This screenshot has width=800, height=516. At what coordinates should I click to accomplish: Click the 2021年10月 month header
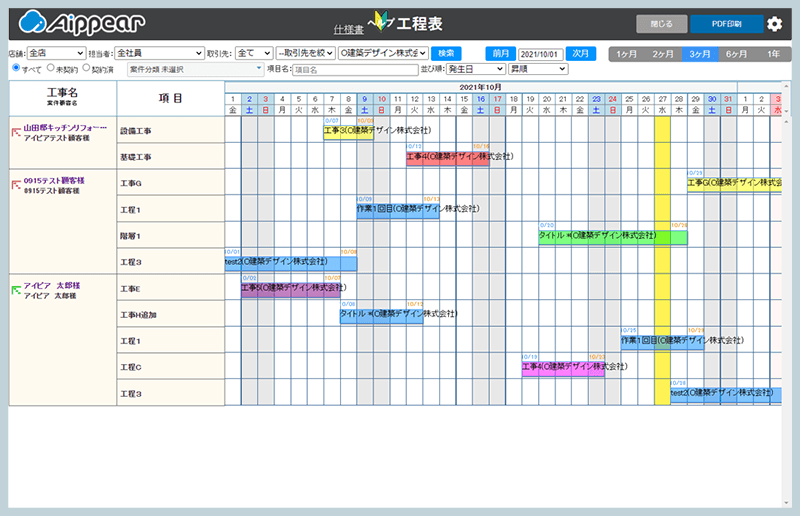coord(481,87)
